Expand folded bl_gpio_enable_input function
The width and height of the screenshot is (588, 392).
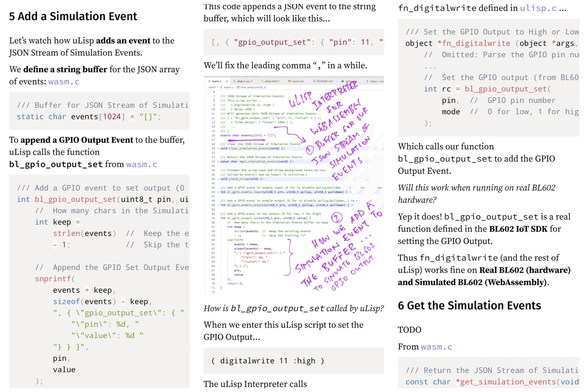[218, 192]
